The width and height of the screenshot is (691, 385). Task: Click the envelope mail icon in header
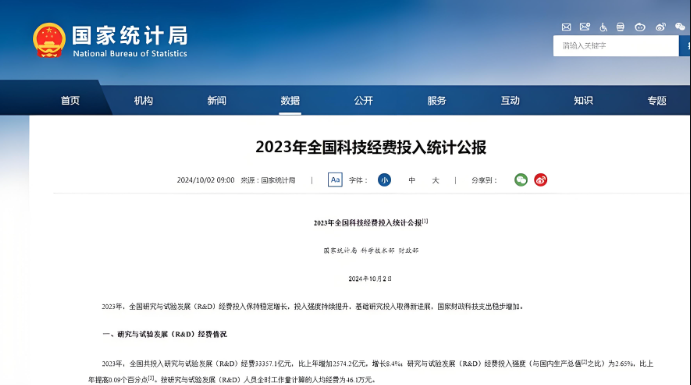point(566,27)
